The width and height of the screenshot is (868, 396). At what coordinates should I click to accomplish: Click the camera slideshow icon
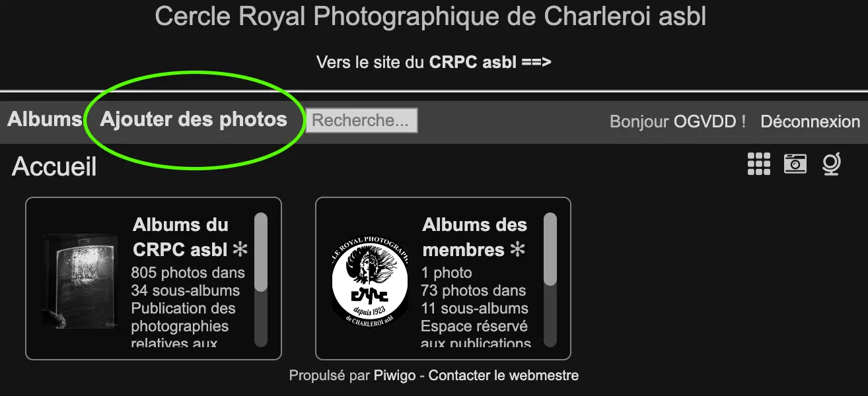pyautogui.click(x=795, y=164)
